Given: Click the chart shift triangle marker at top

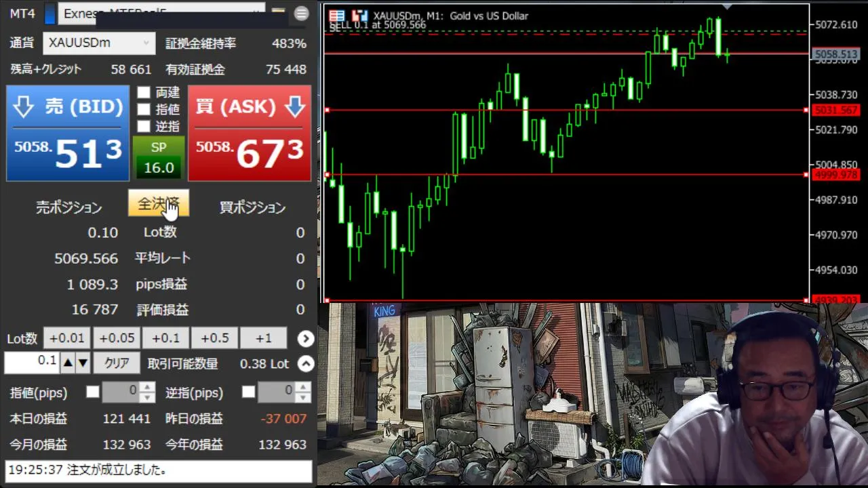Looking at the screenshot, I should (x=727, y=7).
